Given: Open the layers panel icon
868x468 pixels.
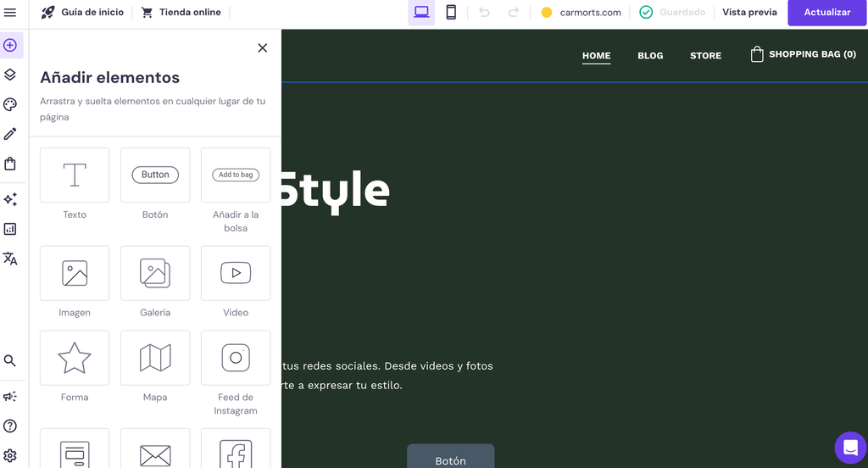Looking at the screenshot, I should pyautogui.click(x=10, y=75).
